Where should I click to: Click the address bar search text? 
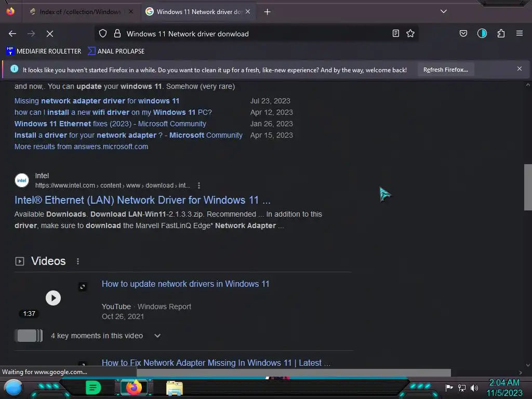tap(188, 34)
